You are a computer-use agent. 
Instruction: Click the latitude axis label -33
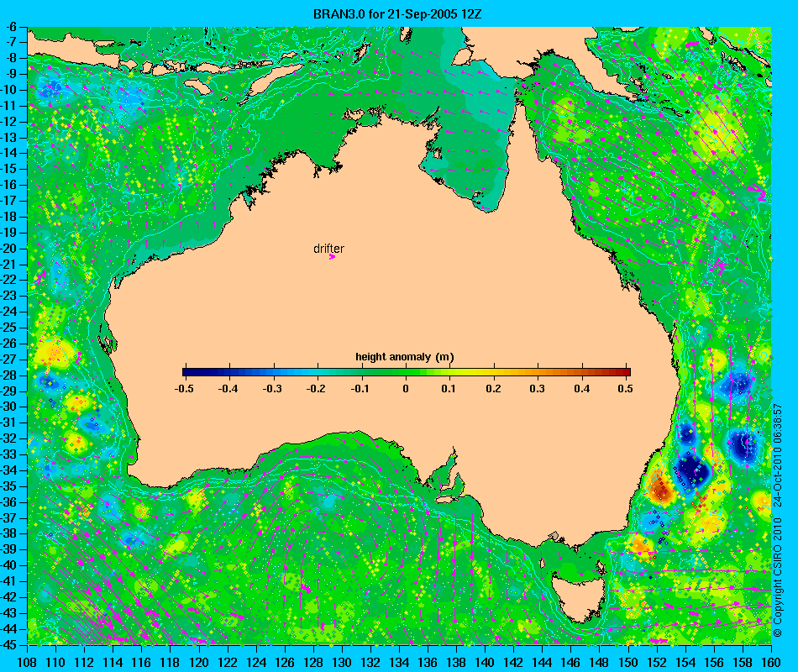click(9, 454)
